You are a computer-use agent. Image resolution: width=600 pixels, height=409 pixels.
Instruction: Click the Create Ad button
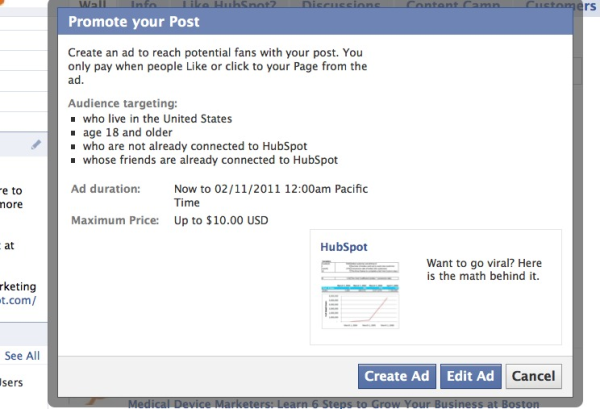coord(397,376)
